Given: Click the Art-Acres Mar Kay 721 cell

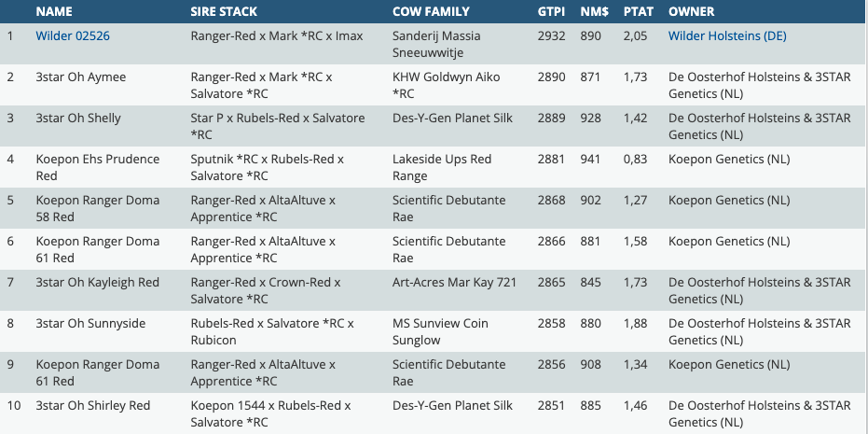Looking at the screenshot, I should (454, 283).
